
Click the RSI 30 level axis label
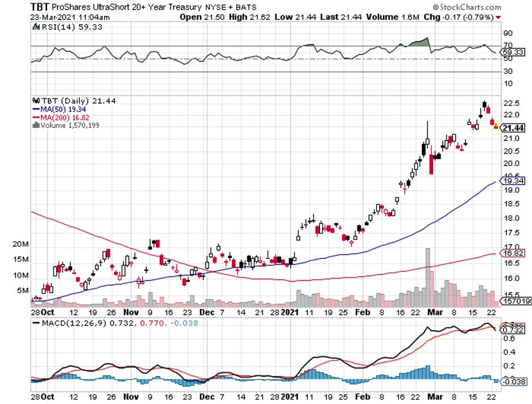coord(508,71)
